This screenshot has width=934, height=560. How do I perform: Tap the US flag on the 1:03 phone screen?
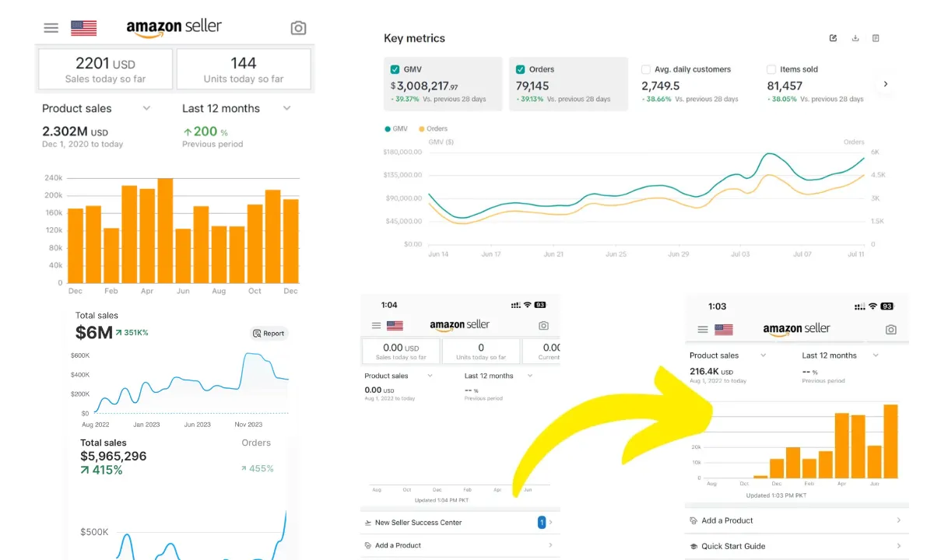(x=724, y=330)
